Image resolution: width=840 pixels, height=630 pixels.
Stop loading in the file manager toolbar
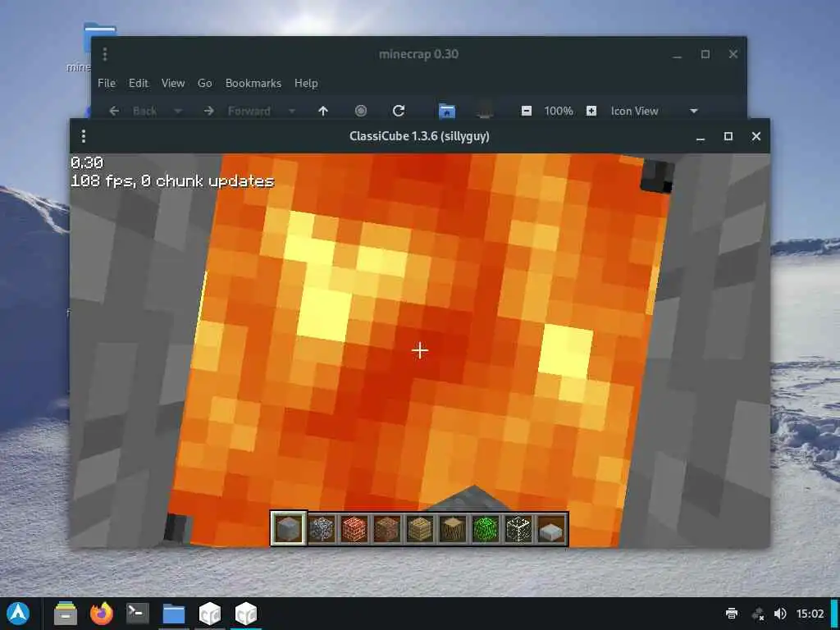click(x=361, y=111)
